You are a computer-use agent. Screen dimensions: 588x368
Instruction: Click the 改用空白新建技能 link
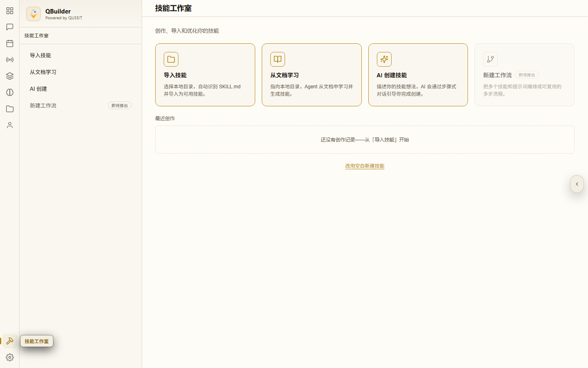(365, 166)
